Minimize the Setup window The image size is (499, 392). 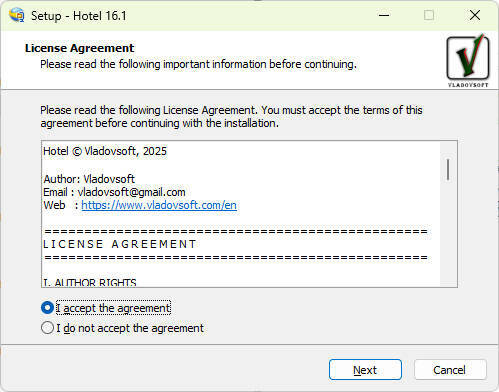[384, 15]
